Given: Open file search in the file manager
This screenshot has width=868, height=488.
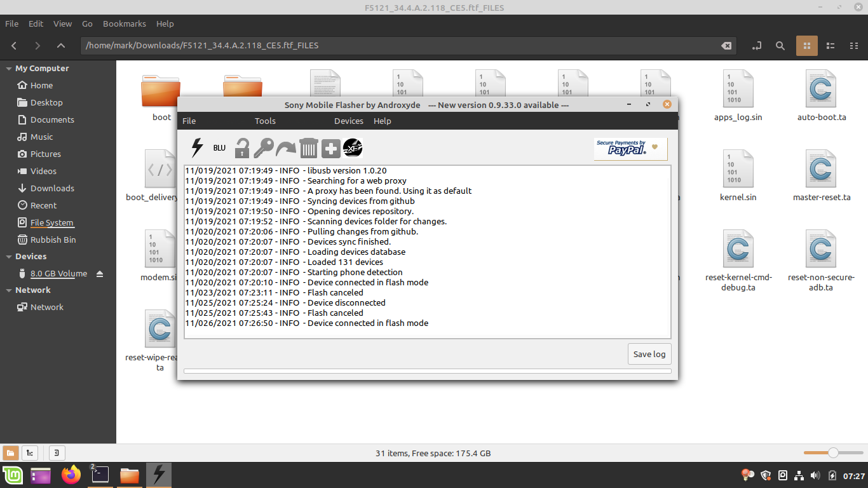Looking at the screenshot, I should [780, 46].
